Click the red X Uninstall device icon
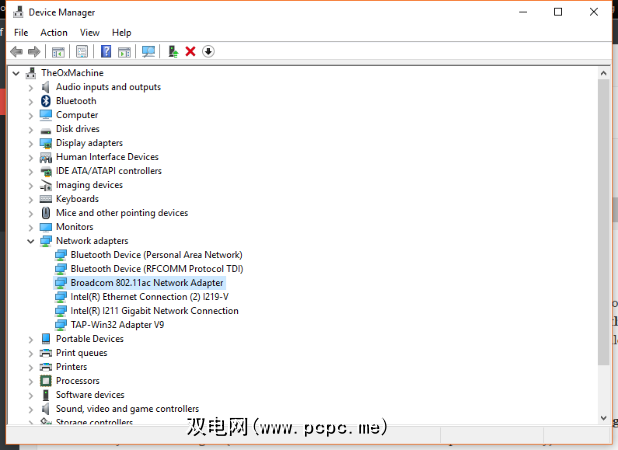618x450 pixels. (x=190, y=52)
